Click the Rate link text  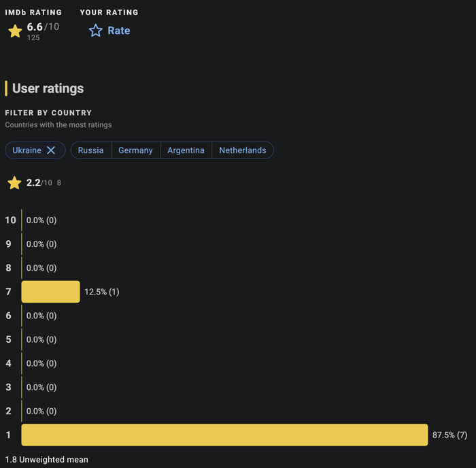point(119,31)
